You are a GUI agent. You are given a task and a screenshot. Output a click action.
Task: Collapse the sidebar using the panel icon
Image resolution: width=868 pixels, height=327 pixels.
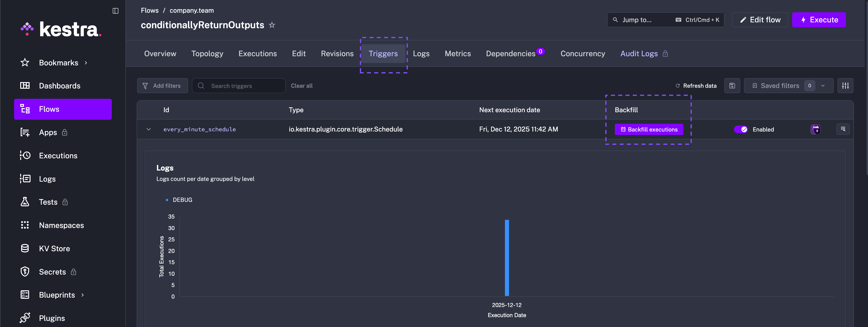(x=115, y=11)
